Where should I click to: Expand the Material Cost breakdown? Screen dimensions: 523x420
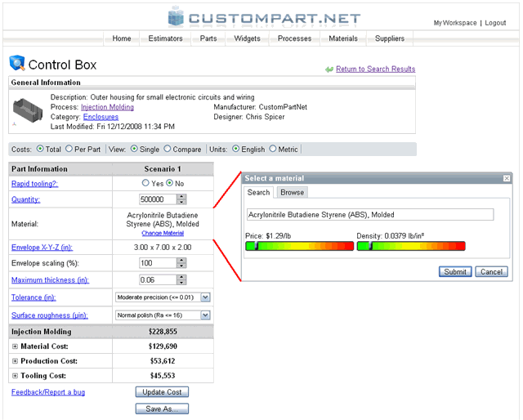(15, 346)
